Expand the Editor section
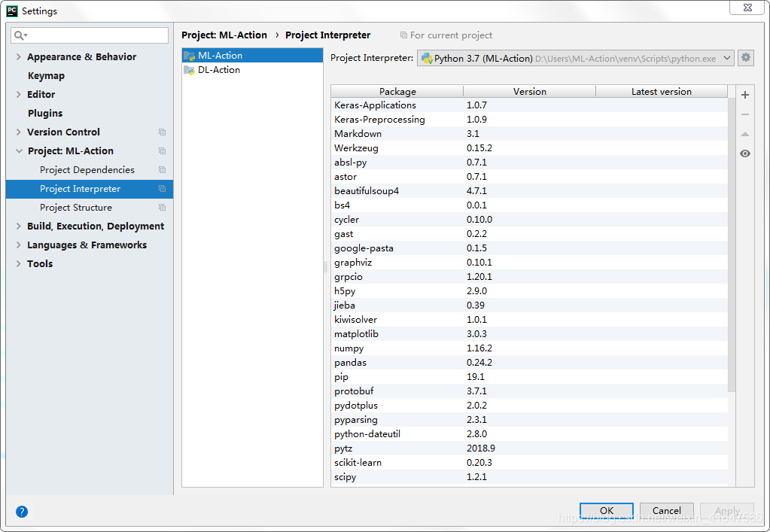 click(x=19, y=94)
